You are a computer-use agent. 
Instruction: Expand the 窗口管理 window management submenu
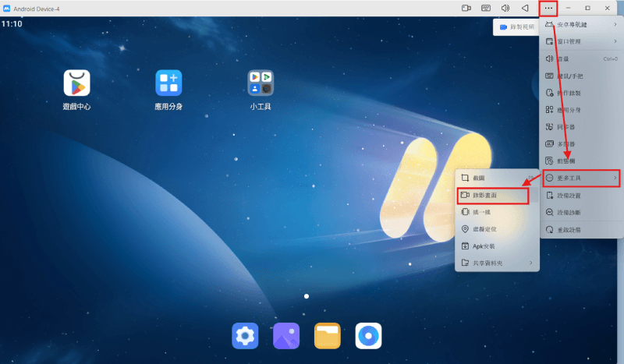pyautogui.click(x=581, y=41)
